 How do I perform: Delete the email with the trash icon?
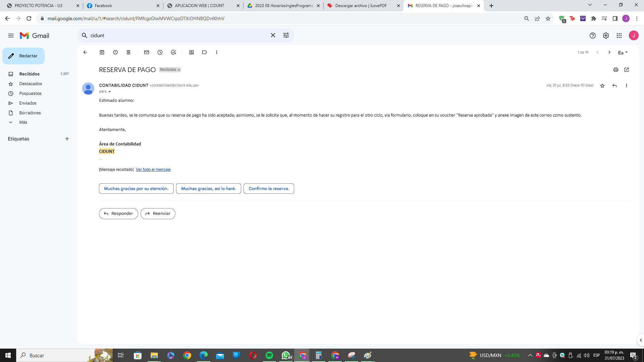coord(128,52)
